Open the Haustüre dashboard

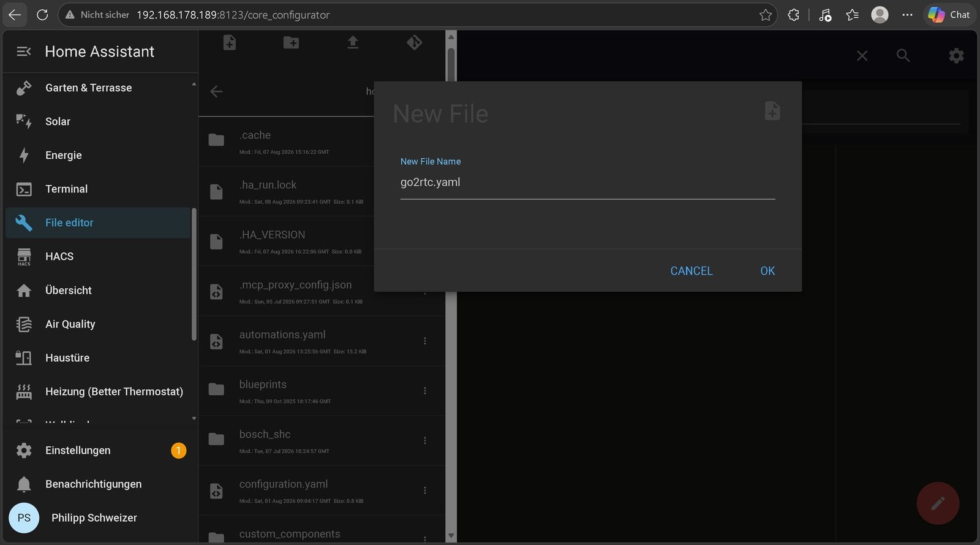[98, 357]
